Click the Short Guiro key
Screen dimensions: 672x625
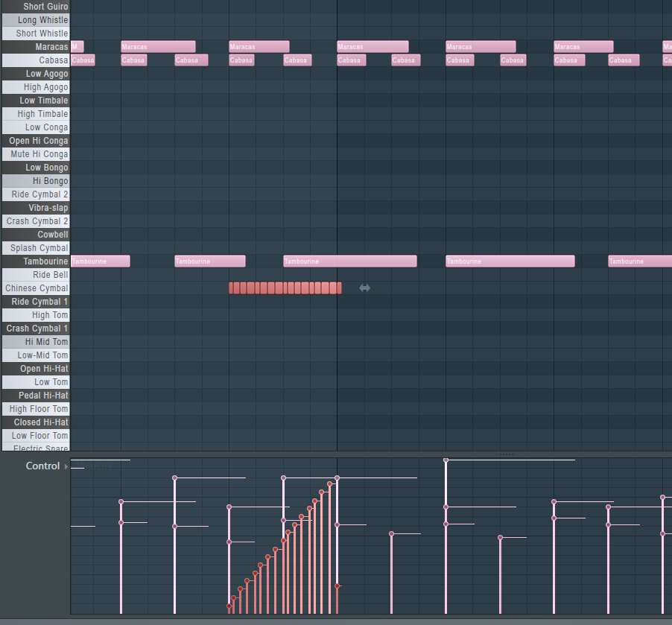coord(36,7)
